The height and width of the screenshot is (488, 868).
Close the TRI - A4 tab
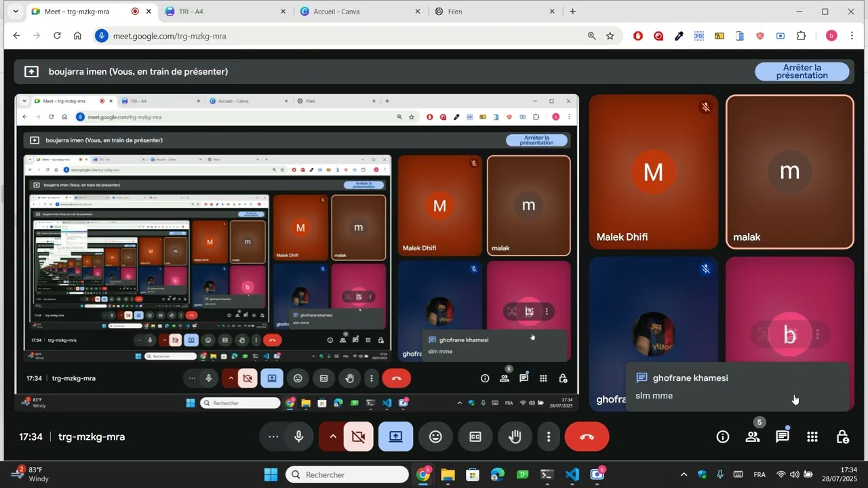click(x=283, y=12)
